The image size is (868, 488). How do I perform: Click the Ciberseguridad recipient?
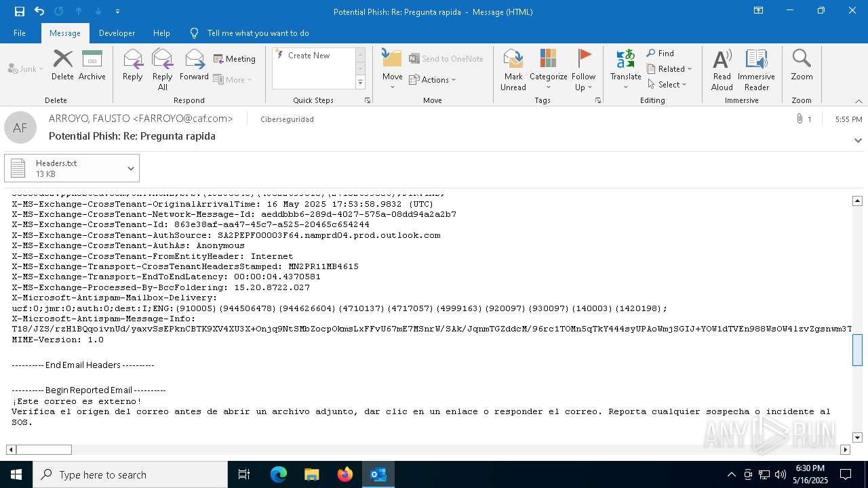(287, 119)
